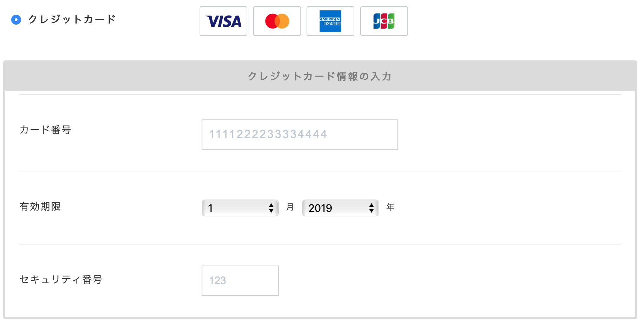Click the 123 placeholder text in security field

point(217,281)
